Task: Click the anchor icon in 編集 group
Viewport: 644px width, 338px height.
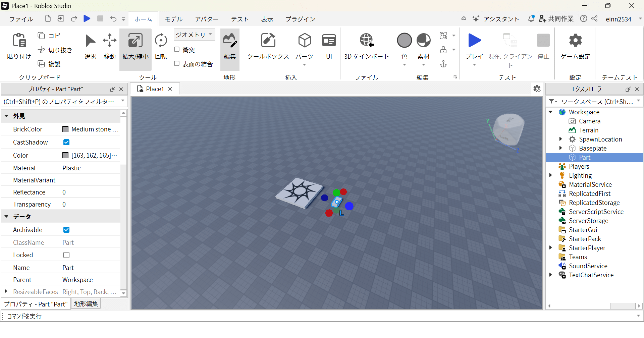Action: coord(443,64)
